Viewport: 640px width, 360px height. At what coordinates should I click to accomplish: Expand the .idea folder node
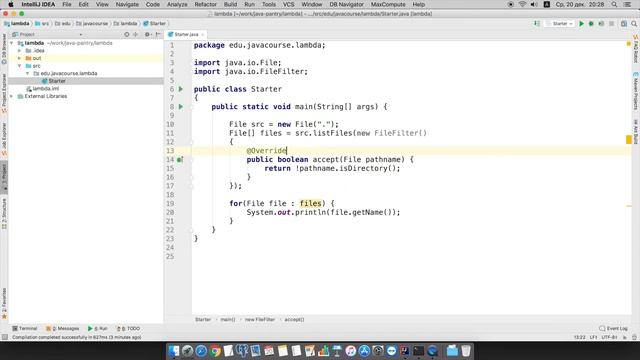19,51
